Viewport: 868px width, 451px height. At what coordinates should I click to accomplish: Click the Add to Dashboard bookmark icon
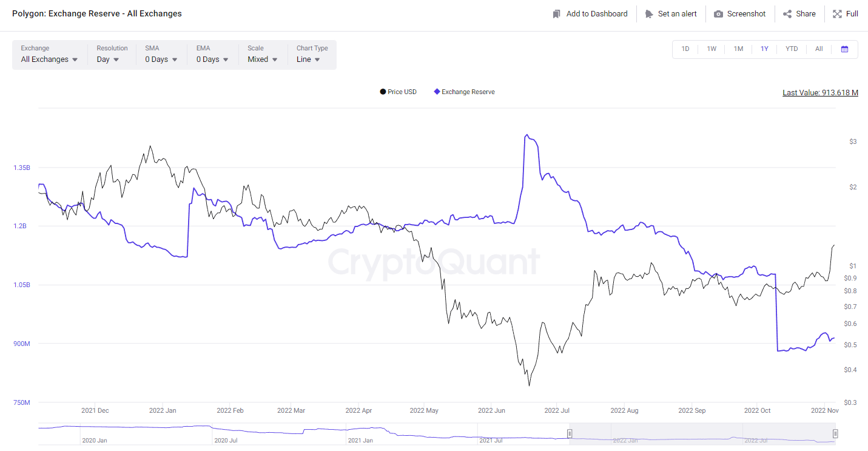click(x=556, y=14)
